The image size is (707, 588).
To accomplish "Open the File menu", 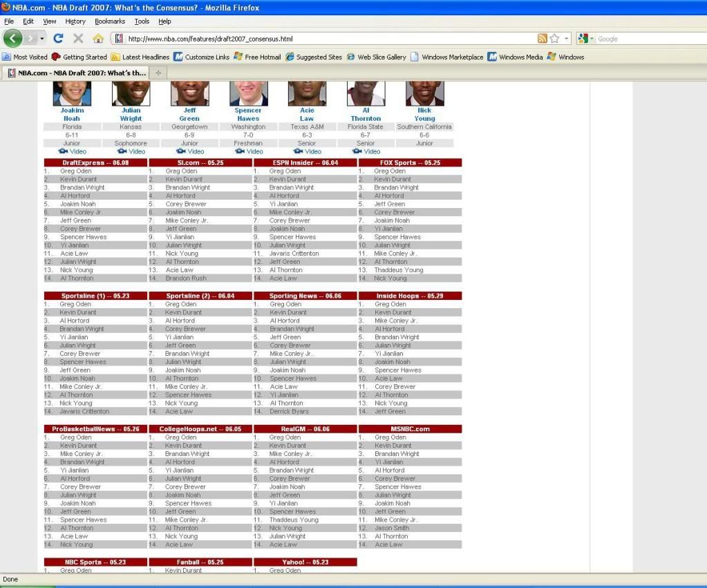I will [x=9, y=21].
